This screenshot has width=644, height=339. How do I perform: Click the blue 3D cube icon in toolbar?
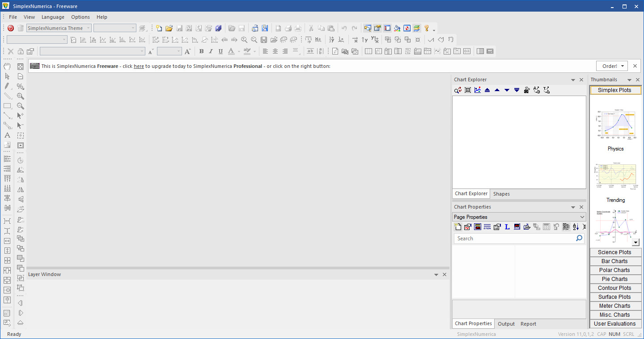[218, 28]
